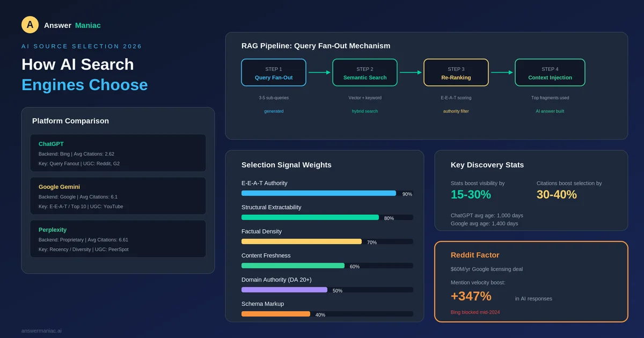Click 'Citations boost selection by' label

(569, 183)
